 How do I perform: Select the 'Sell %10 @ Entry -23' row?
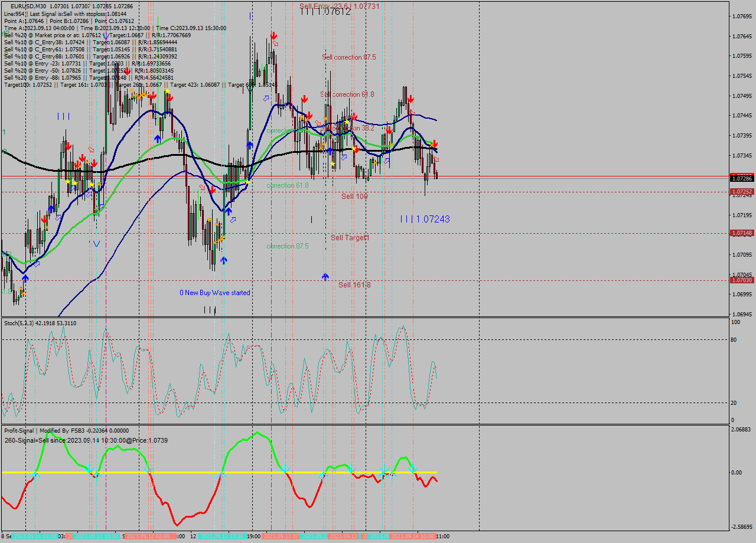tap(87, 63)
